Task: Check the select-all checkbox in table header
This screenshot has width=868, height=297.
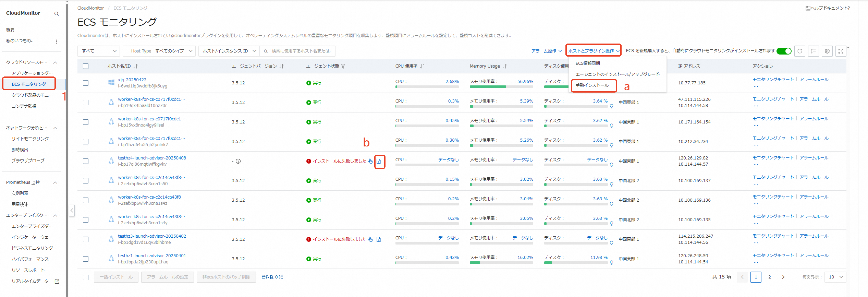Action: click(x=86, y=66)
